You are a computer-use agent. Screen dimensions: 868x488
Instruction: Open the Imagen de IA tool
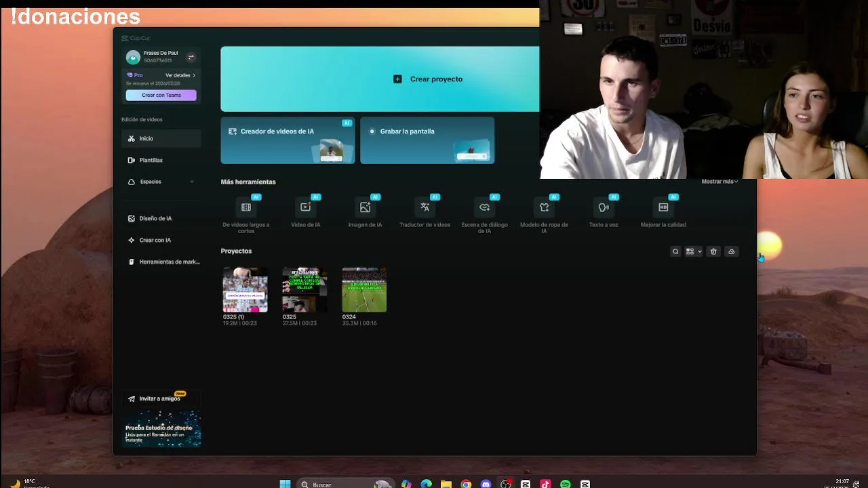(x=365, y=212)
